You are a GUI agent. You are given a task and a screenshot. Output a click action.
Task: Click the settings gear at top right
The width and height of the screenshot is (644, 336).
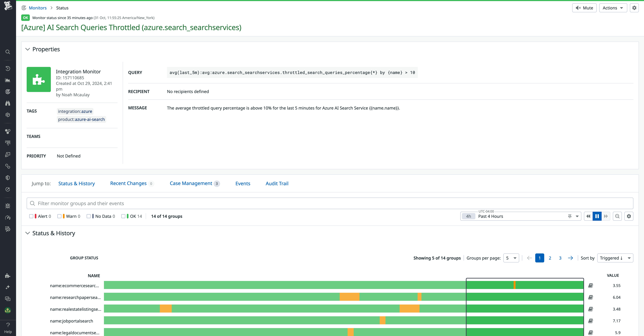634,8
